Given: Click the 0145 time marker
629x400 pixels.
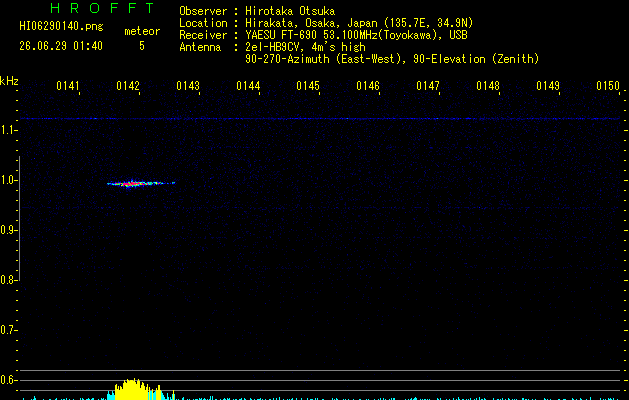Looking at the screenshot, I should 308,86.
